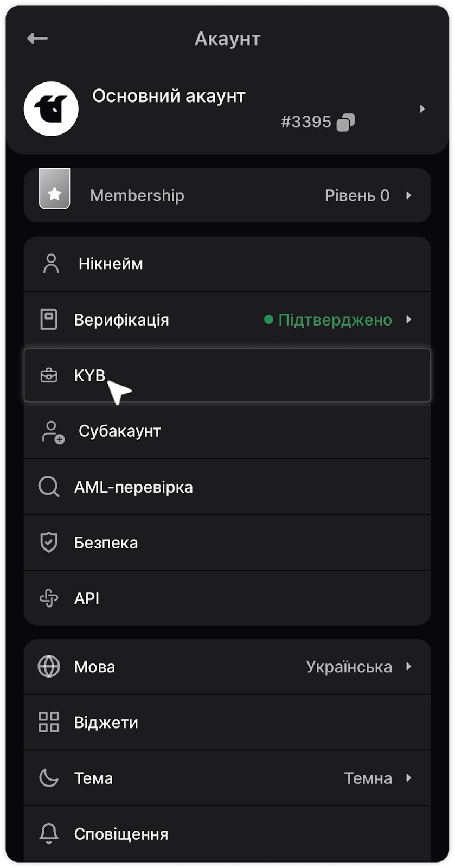Open the Мова Українська selector arrow
Screen dimensions: 455x868
[x=409, y=666]
